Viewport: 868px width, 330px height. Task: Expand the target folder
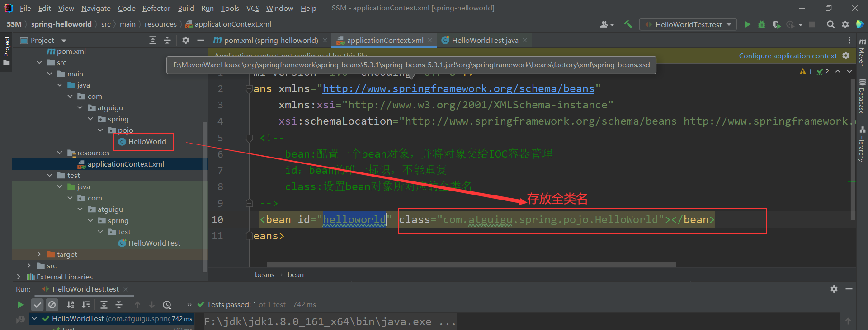(x=39, y=254)
